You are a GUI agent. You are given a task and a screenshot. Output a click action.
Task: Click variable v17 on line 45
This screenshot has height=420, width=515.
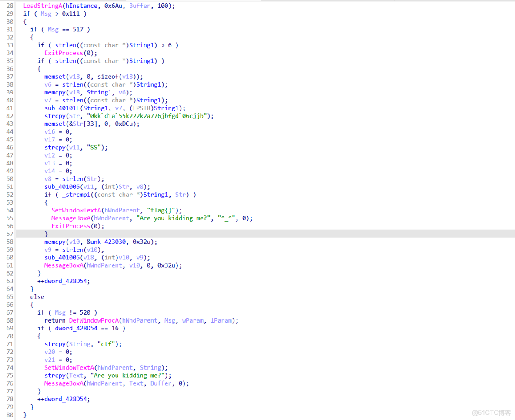coord(50,140)
